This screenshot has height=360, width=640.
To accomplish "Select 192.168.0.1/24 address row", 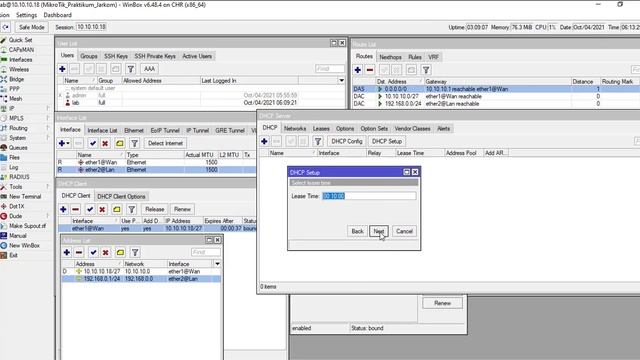I will point(141,279).
